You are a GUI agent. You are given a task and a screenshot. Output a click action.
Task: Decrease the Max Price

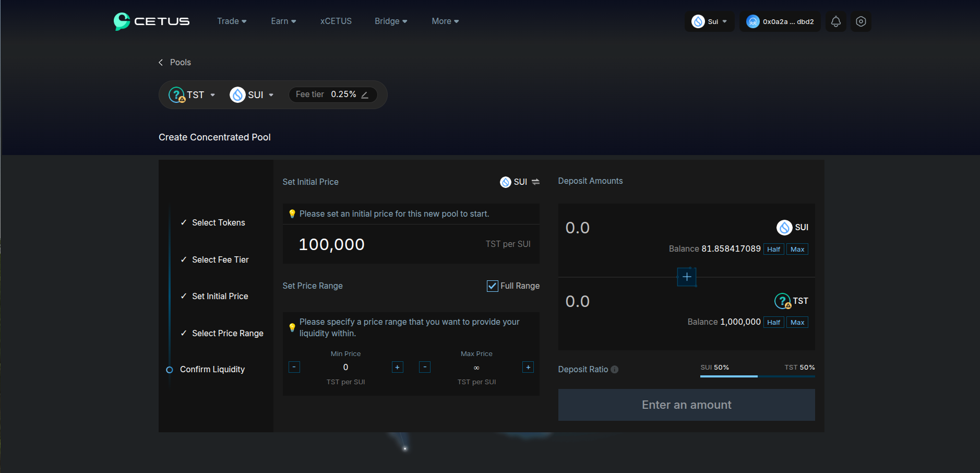coord(425,367)
